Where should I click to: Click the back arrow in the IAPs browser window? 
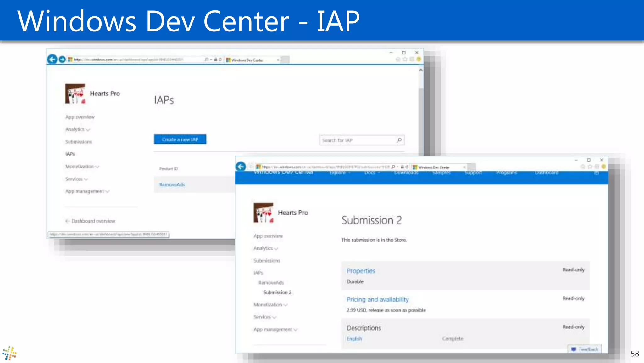pos(52,59)
